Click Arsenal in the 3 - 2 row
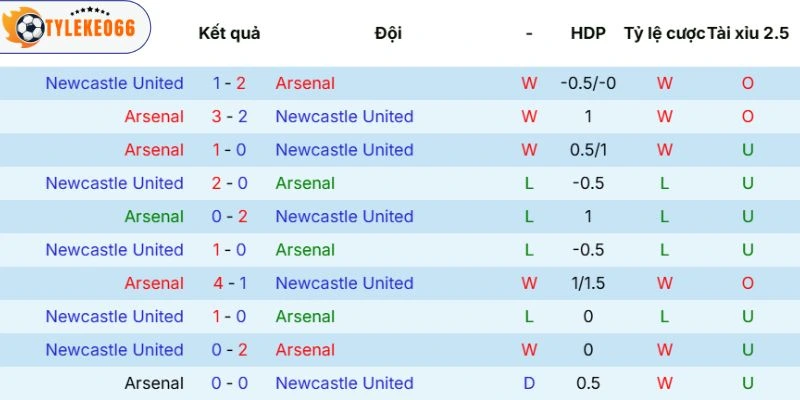800x400 pixels. coord(154,116)
